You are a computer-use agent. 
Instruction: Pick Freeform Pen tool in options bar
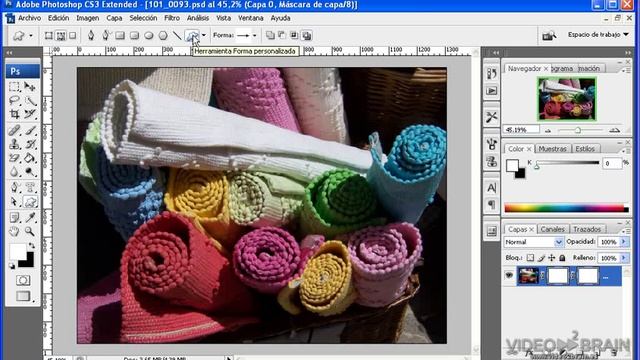tap(105, 36)
